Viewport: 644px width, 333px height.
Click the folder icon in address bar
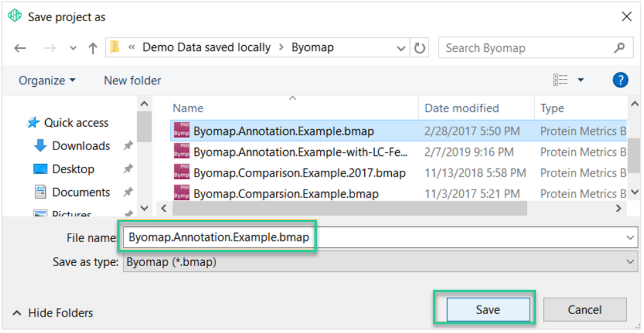pos(115,47)
